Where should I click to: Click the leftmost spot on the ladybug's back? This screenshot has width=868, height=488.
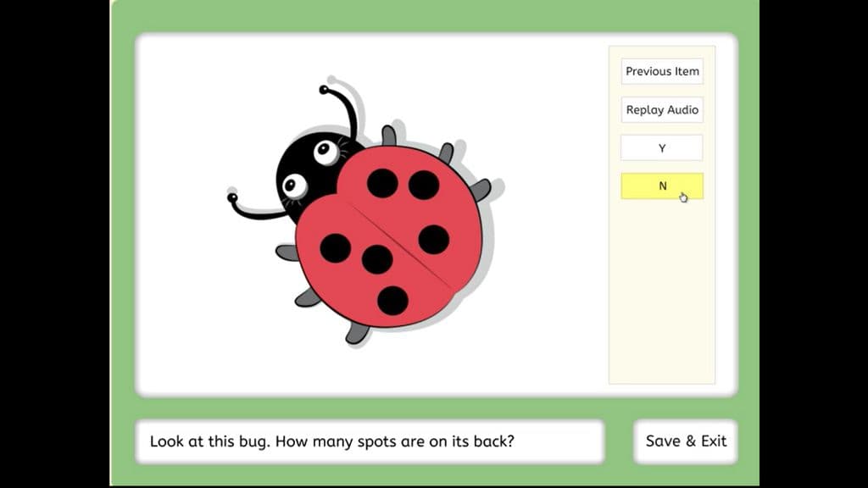(336, 248)
